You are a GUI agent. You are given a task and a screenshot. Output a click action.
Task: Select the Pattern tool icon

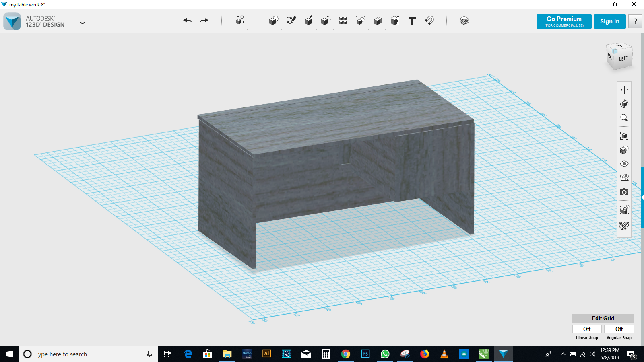(343, 21)
